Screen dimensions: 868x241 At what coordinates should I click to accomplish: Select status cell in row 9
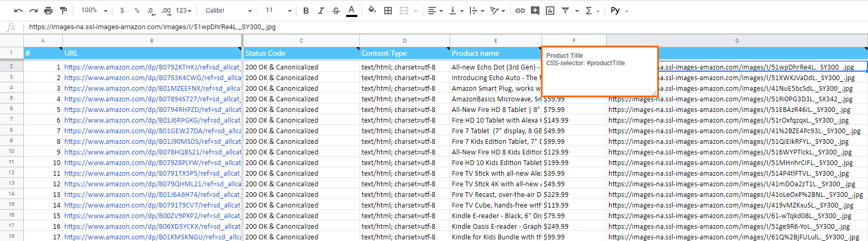pos(302,141)
